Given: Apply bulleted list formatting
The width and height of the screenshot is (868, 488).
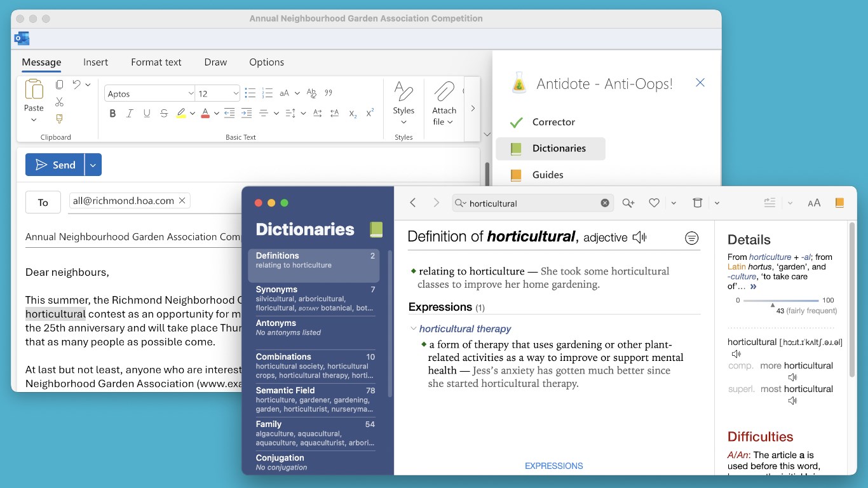Looking at the screenshot, I should pos(250,93).
